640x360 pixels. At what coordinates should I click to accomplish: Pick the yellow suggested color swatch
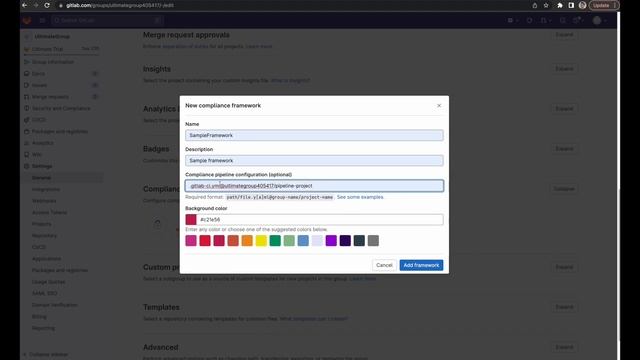[x=261, y=241]
